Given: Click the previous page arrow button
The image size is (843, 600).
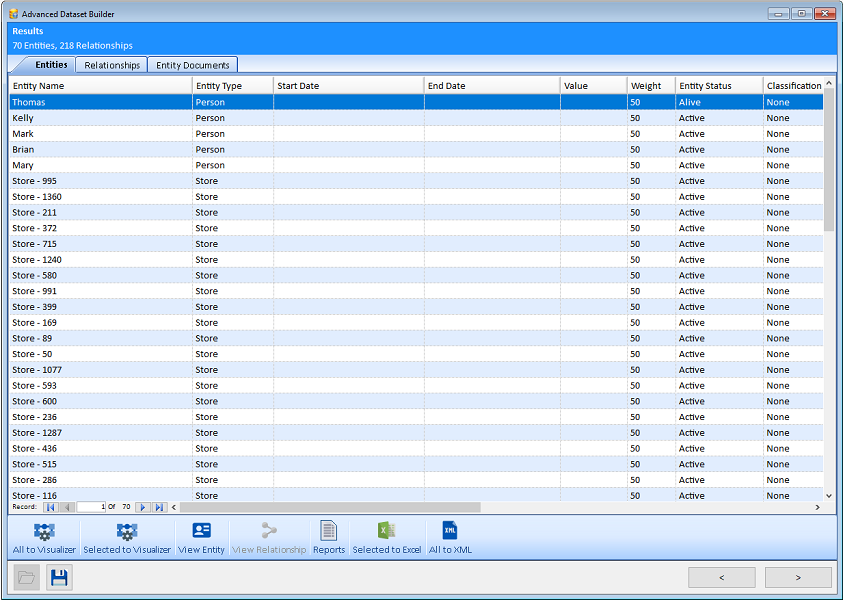Looking at the screenshot, I should (721, 577).
